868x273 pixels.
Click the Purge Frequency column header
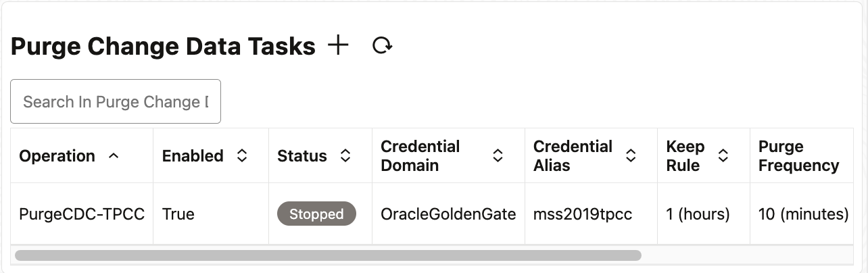click(798, 156)
